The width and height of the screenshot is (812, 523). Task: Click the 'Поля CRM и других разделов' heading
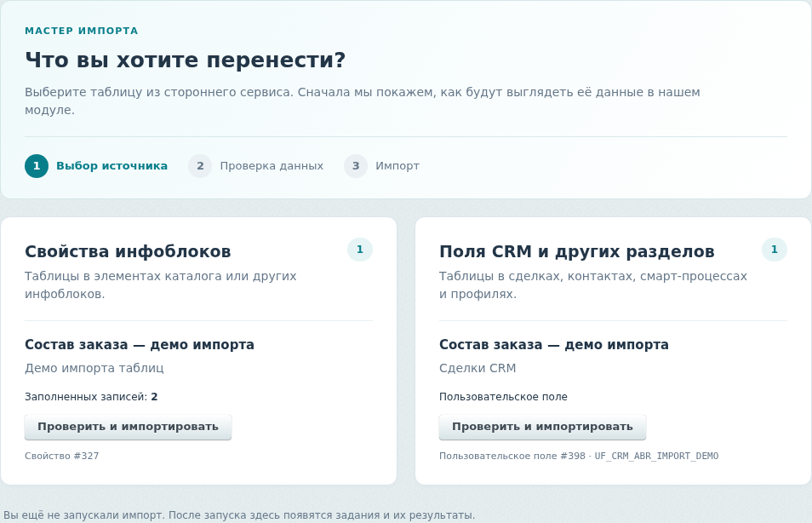[x=577, y=251]
